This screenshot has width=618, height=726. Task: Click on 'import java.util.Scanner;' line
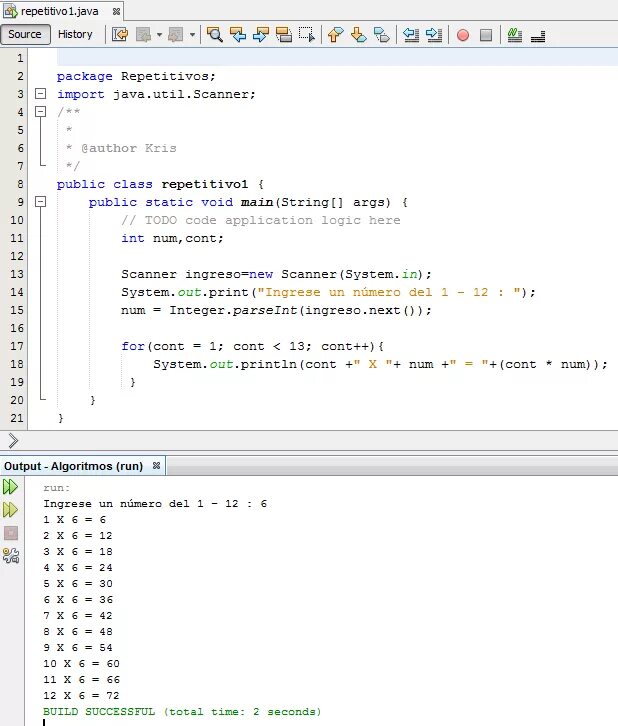[156, 94]
